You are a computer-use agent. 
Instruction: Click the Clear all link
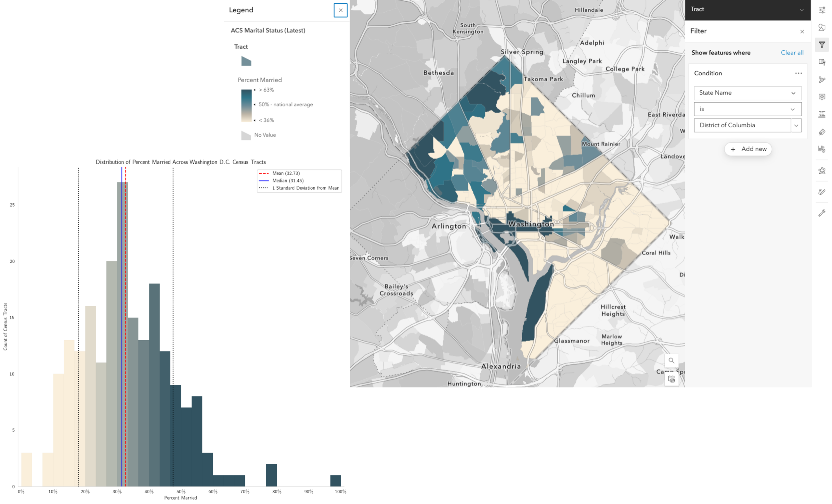792,53
